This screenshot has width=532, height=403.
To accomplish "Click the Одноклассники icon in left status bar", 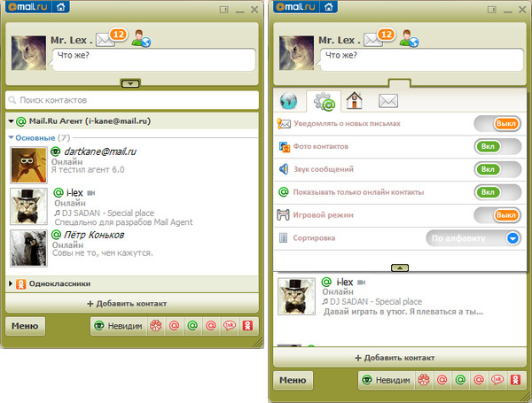I will [247, 326].
